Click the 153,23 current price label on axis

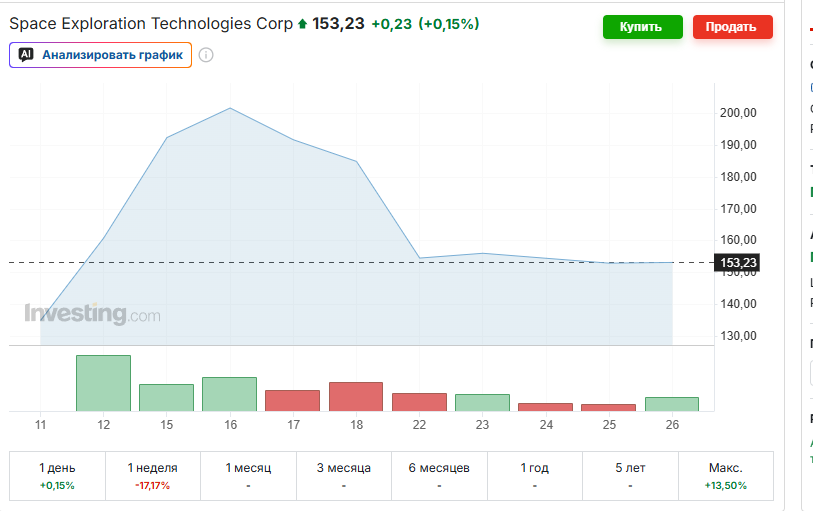(x=737, y=263)
